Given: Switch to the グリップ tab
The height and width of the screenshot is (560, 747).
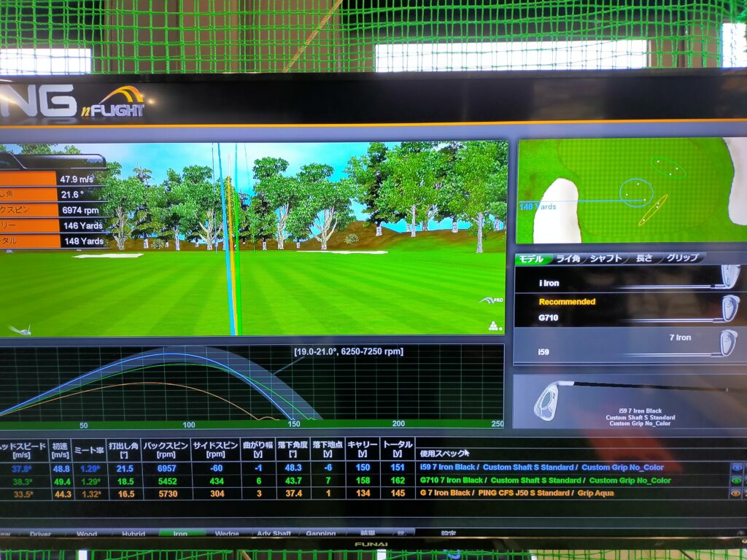Looking at the screenshot, I should click(x=682, y=257).
